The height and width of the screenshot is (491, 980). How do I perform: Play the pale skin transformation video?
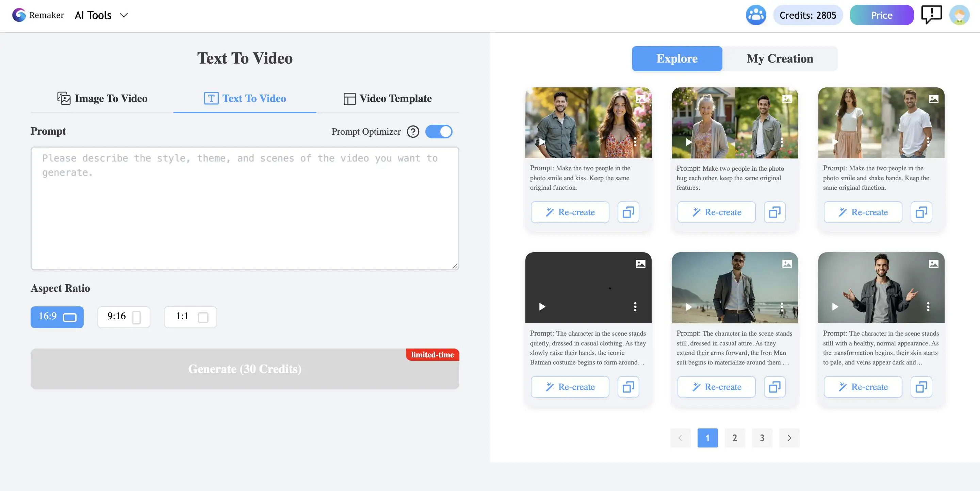click(x=835, y=307)
